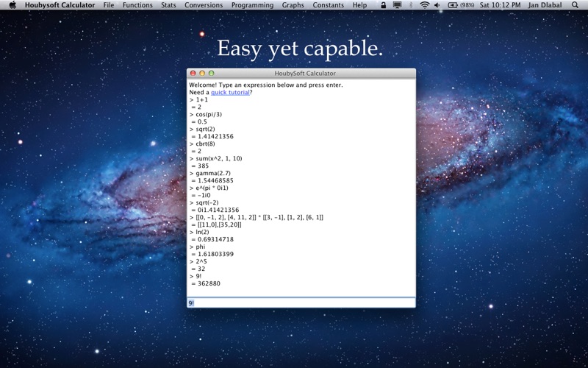The height and width of the screenshot is (368, 588).
Task: Zoom the calculator with green button
Action: coord(211,73)
